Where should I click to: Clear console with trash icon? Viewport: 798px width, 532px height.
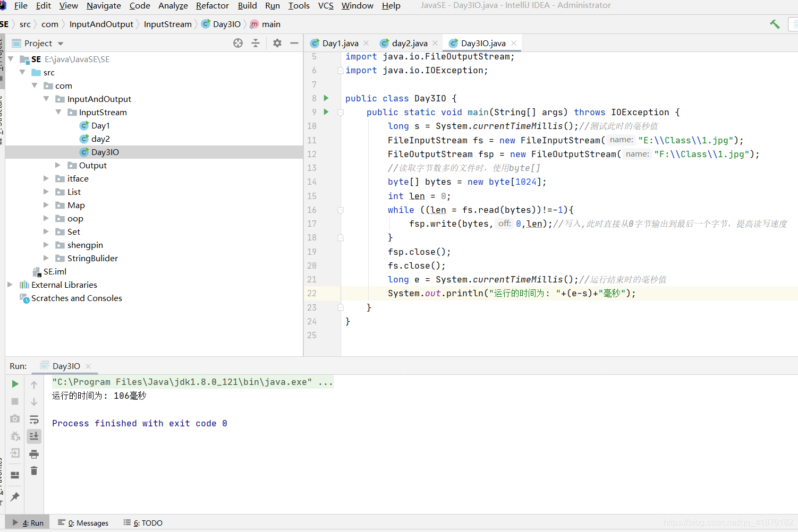coord(34,471)
